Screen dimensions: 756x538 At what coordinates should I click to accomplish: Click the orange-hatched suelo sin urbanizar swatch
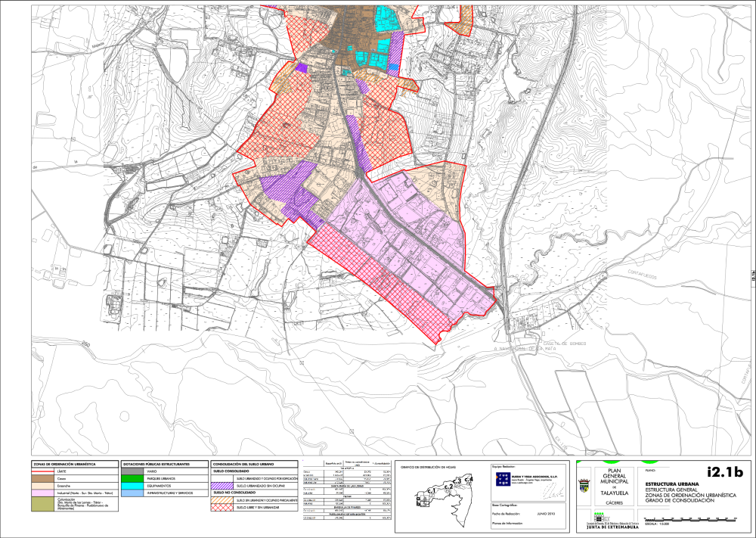(222, 500)
